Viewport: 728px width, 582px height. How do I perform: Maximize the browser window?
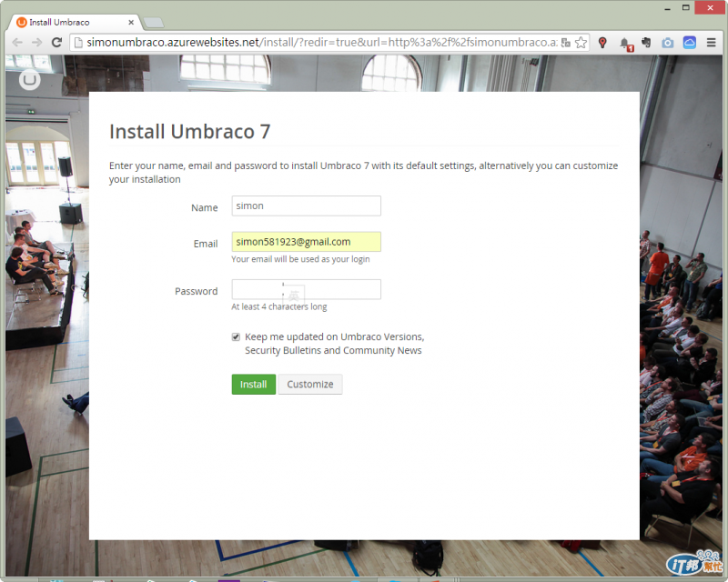[686, 8]
